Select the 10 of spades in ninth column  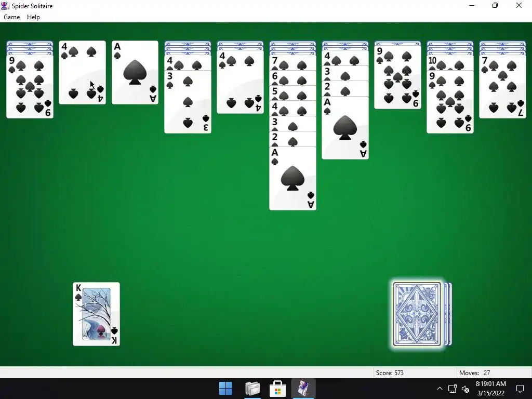[450, 63]
